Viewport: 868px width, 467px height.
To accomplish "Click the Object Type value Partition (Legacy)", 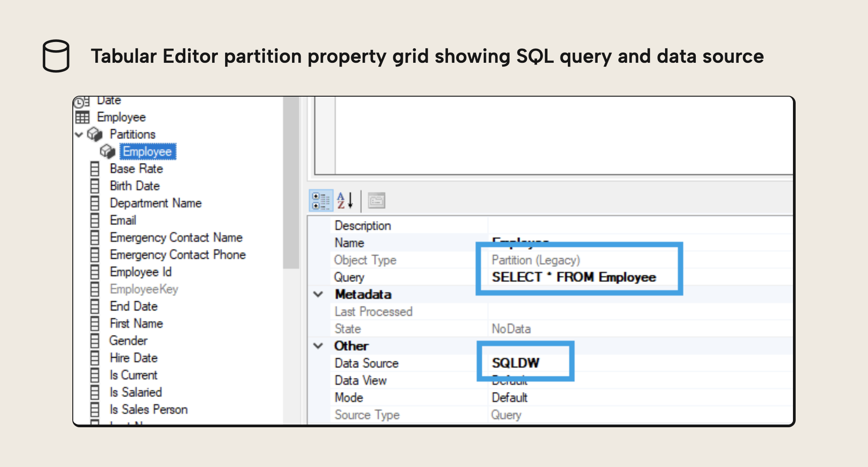I will [536, 260].
